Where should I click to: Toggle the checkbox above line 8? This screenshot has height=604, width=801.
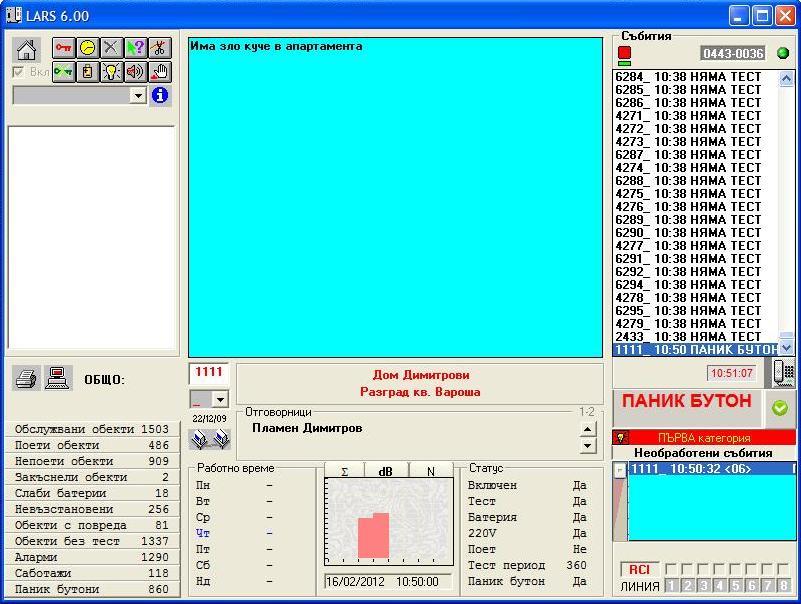pyautogui.click(x=783, y=569)
